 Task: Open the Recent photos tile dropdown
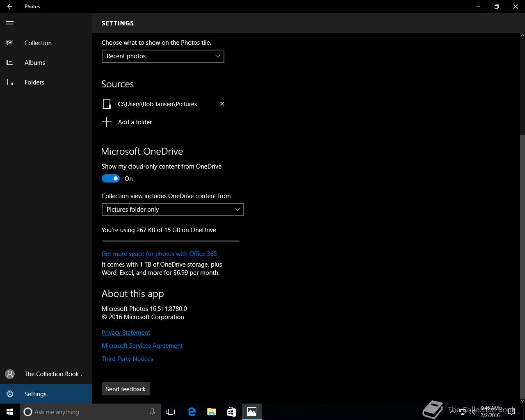(x=163, y=56)
